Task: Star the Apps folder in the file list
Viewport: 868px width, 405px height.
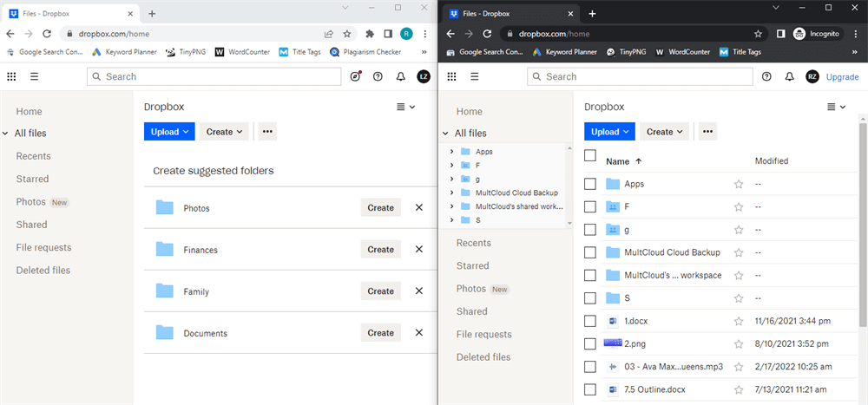Action: point(739,184)
